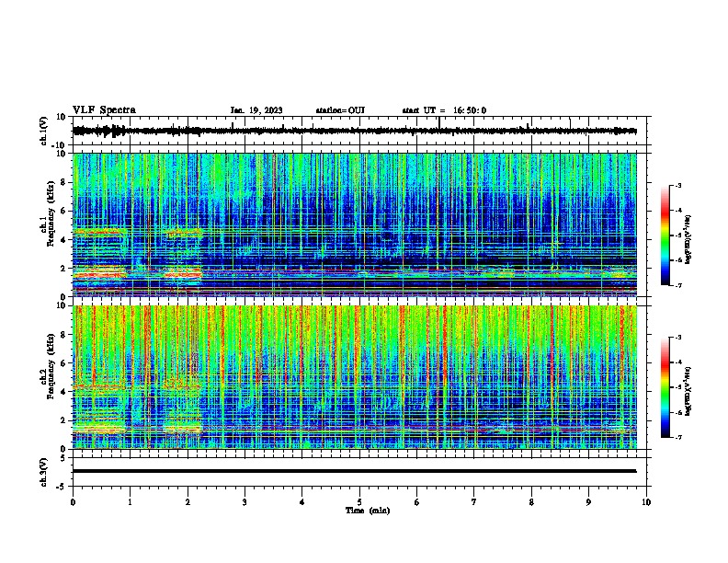Click the ch.3 flat voltage trace
Screen dimensions: 728x563
coord(355,471)
